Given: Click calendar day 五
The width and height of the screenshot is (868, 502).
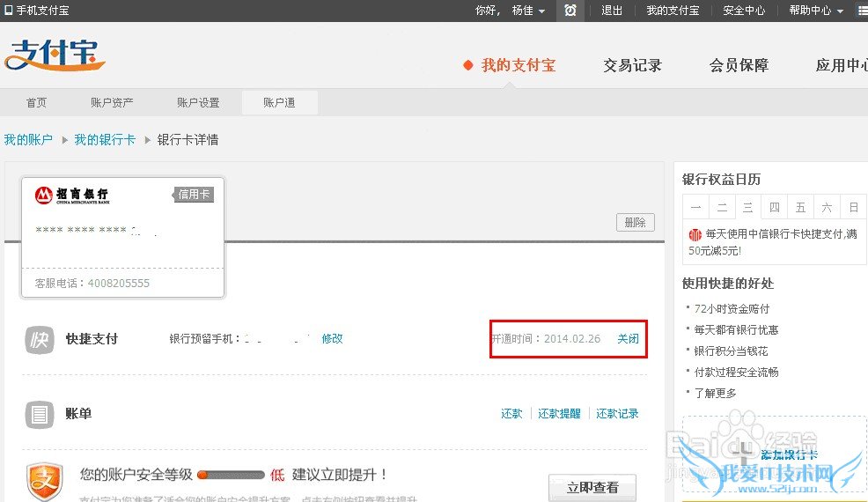Looking at the screenshot, I should pos(800,208).
